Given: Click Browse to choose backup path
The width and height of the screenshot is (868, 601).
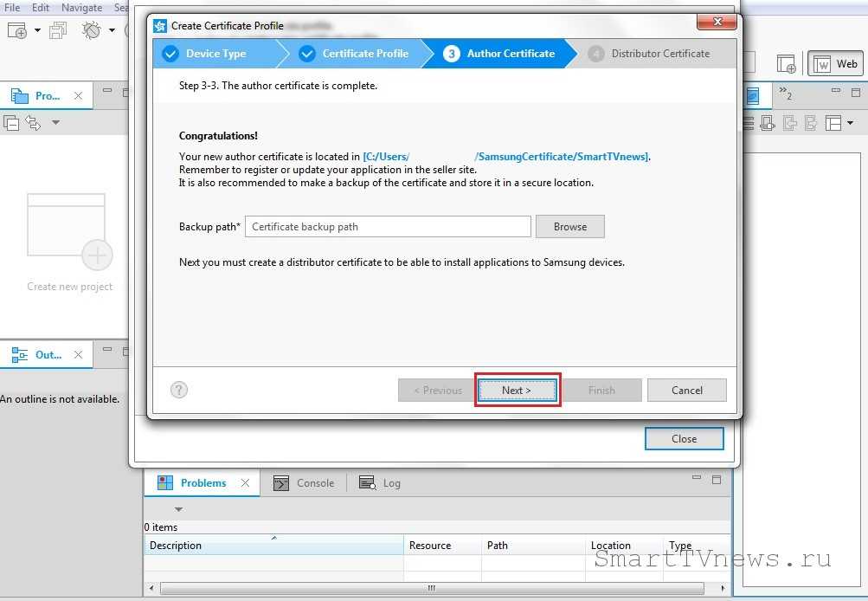Looking at the screenshot, I should 569,227.
